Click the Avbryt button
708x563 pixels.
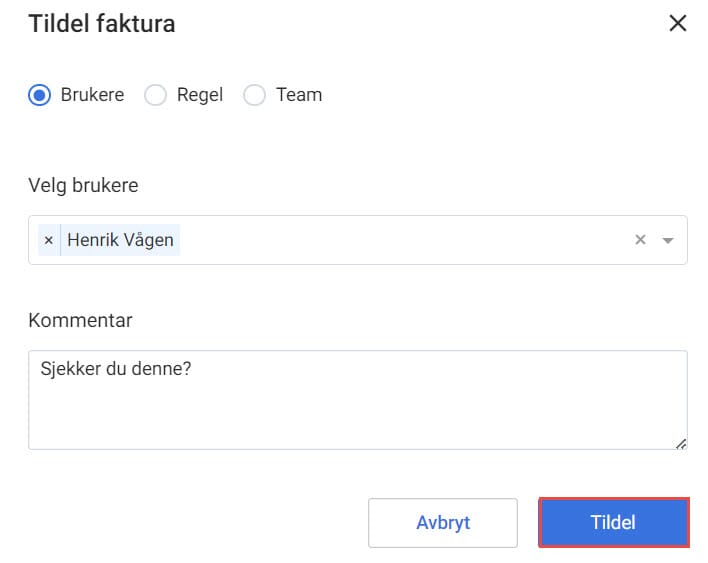(x=443, y=523)
